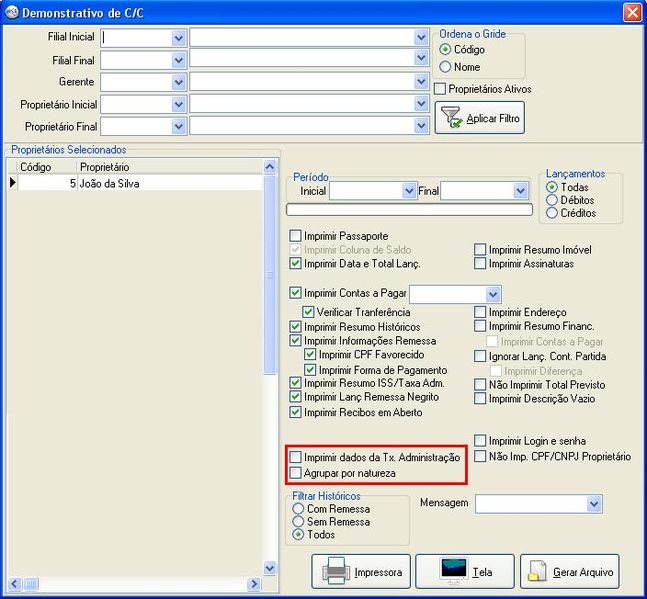This screenshot has width=647, height=599.
Task: Click the Impressora printer button
Action: tap(362, 572)
